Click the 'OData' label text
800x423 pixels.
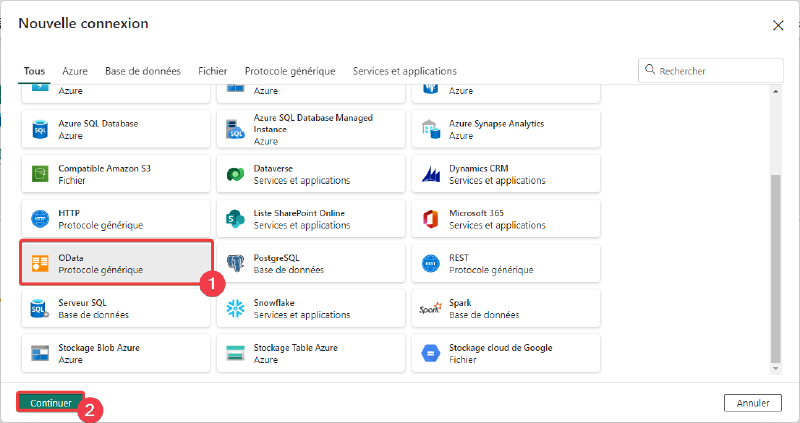tap(71, 258)
